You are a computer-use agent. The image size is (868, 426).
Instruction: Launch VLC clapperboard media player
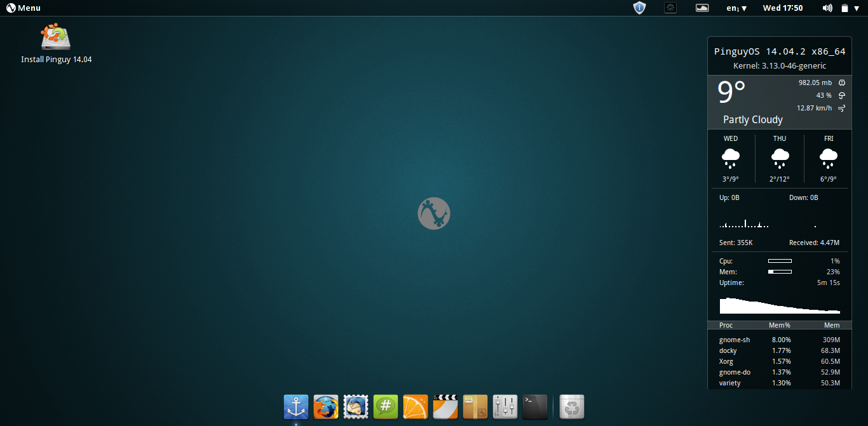[445, 407]
